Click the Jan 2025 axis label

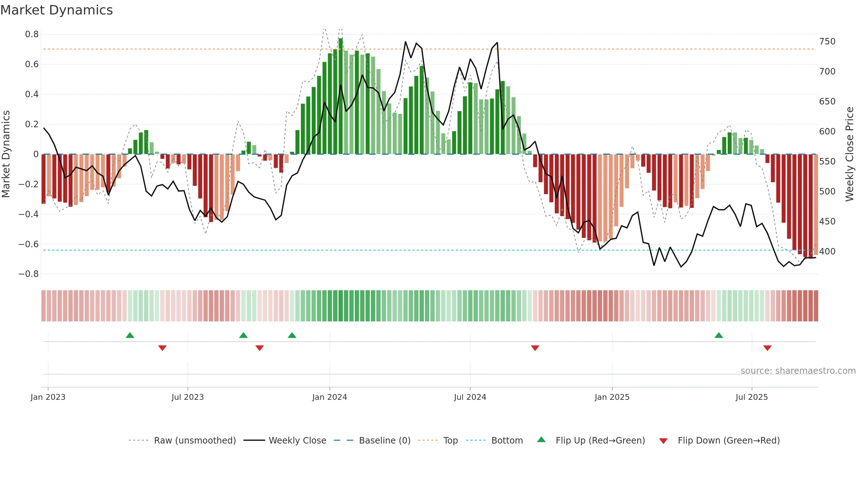tap(612, 397)
